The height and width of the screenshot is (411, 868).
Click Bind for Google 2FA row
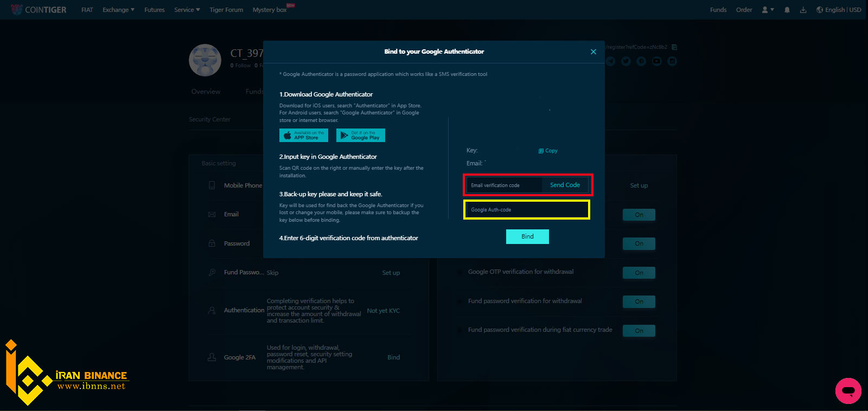click(x=394, y=357)
